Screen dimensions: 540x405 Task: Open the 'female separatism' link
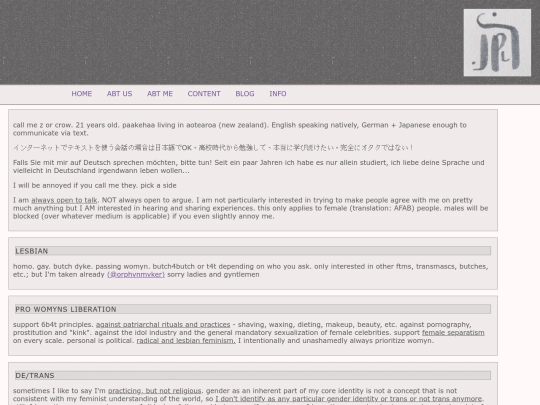(x=453, y=332)
